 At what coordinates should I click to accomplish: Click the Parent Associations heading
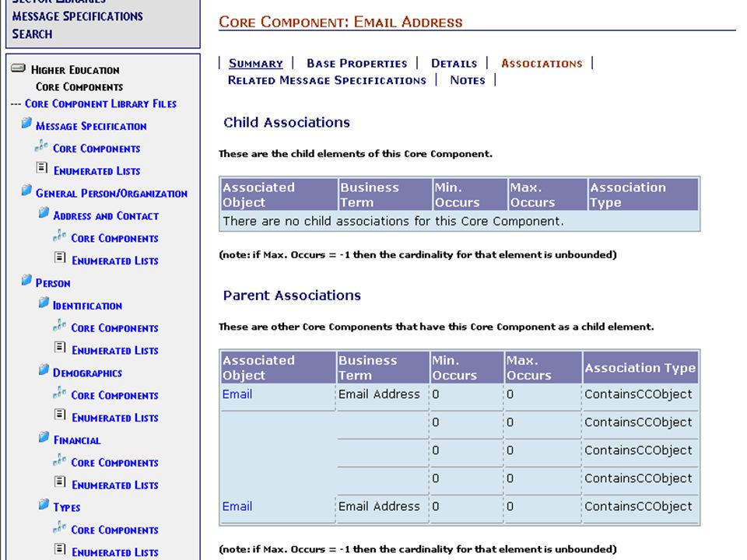pyautogui.click(x=292, y=296)
